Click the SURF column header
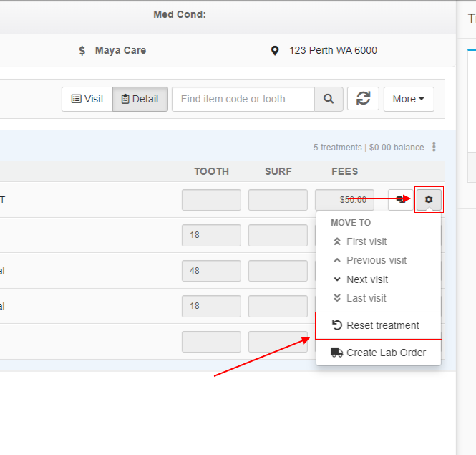476x455 pixels. click(x=278, y=171)
